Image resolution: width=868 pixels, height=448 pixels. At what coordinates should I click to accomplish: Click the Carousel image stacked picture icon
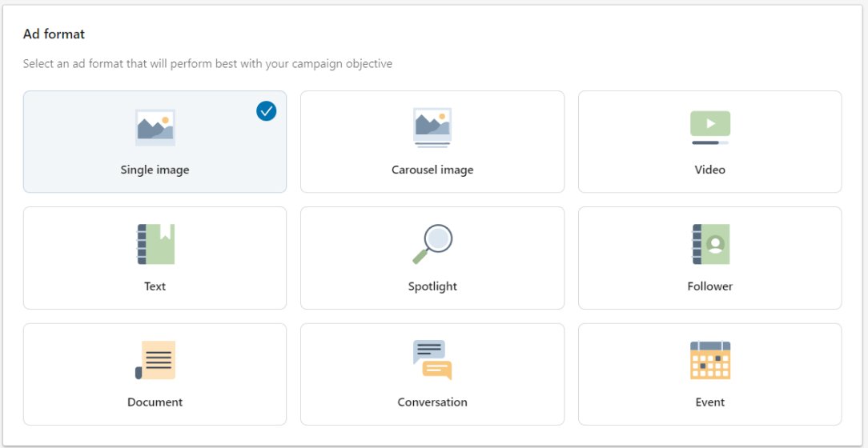(432, 128)
